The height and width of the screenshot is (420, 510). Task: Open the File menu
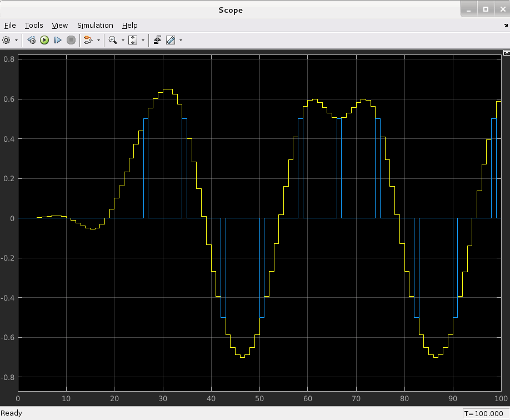[10, 26]
